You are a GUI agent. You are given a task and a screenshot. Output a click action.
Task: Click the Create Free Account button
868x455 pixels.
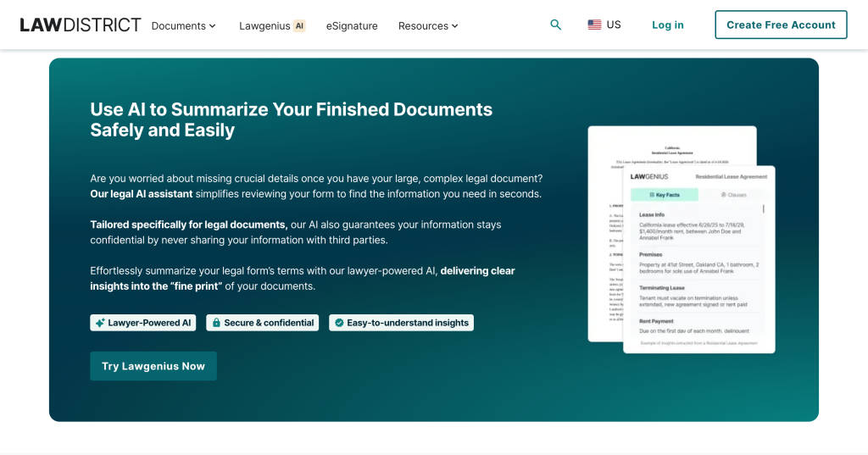tap(781, 25)
